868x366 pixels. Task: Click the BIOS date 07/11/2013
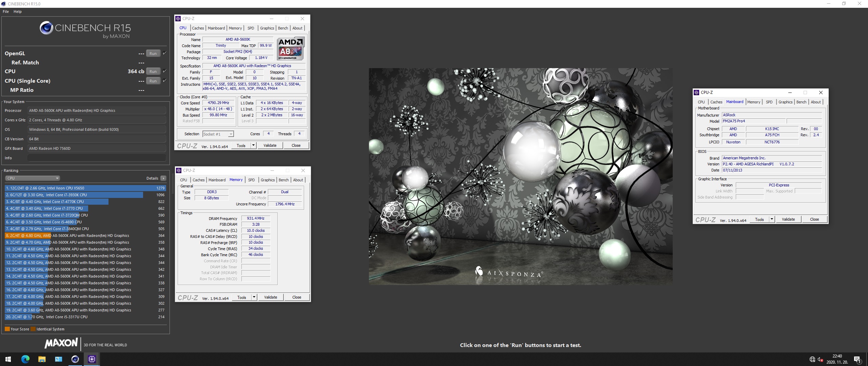tap(772, 170)
